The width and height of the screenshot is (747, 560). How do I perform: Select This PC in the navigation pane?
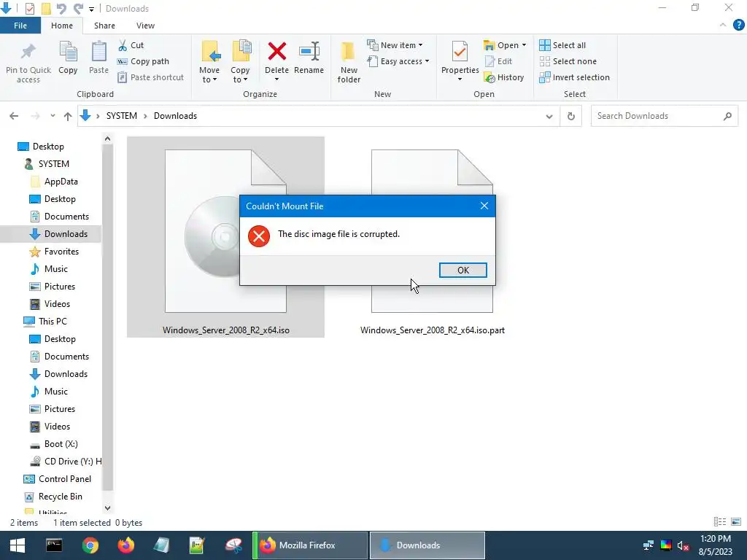(x=53, y=322)
